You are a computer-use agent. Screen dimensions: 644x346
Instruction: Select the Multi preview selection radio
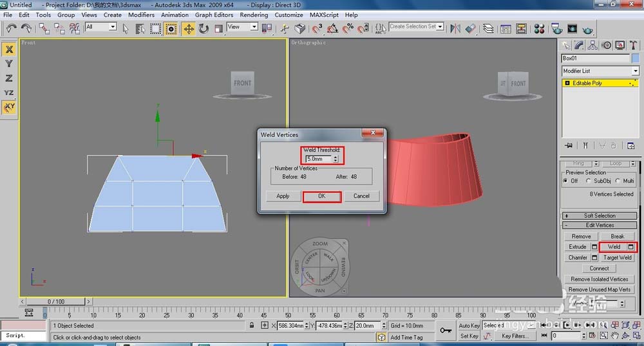point(618,181)
